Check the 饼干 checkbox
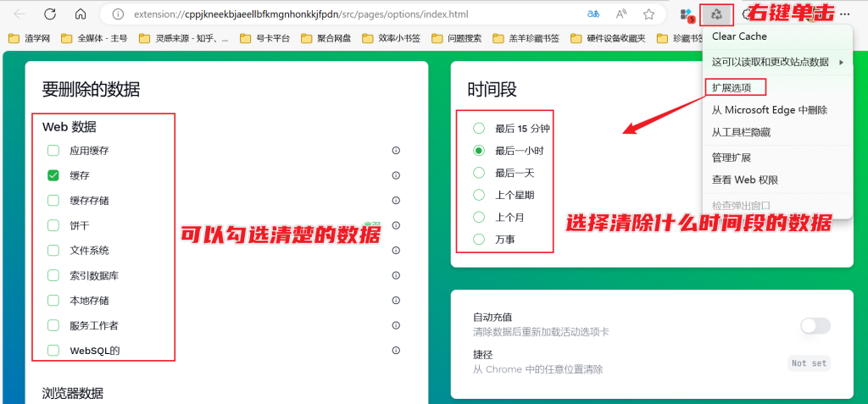The image size is (868, 404). pyautogui.click(x=53, y=226)
